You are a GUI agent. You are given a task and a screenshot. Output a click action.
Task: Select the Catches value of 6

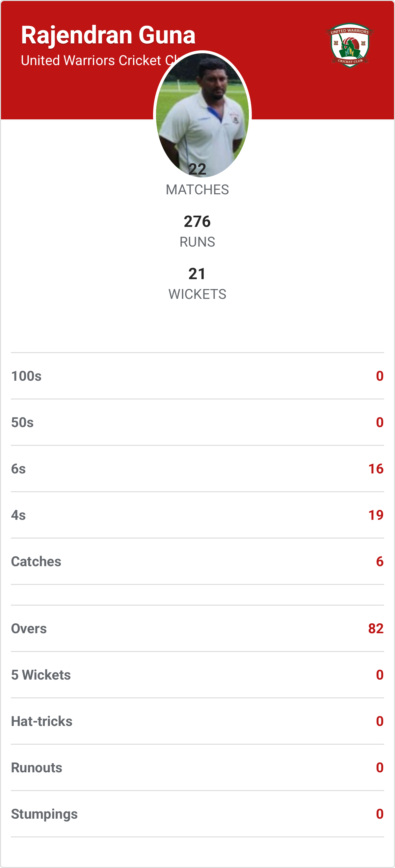(x=380, y=562)
